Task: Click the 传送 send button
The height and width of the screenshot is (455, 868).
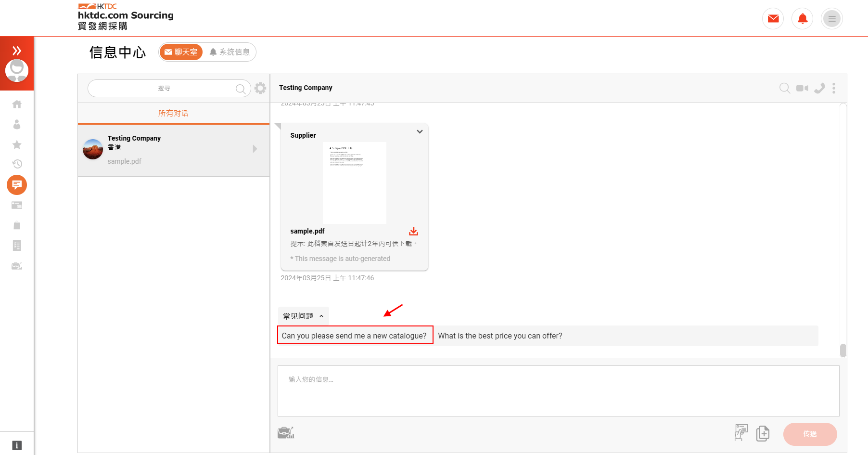Action: point(810,434)
